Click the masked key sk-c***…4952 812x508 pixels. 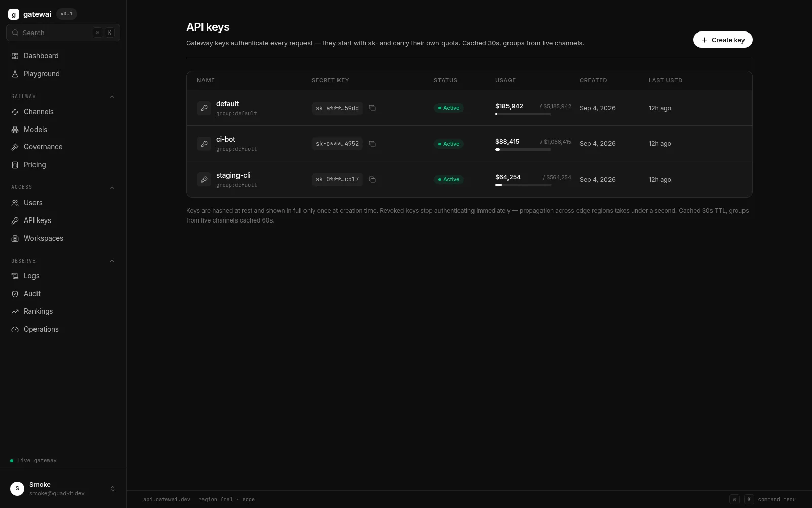coord(337,144)
